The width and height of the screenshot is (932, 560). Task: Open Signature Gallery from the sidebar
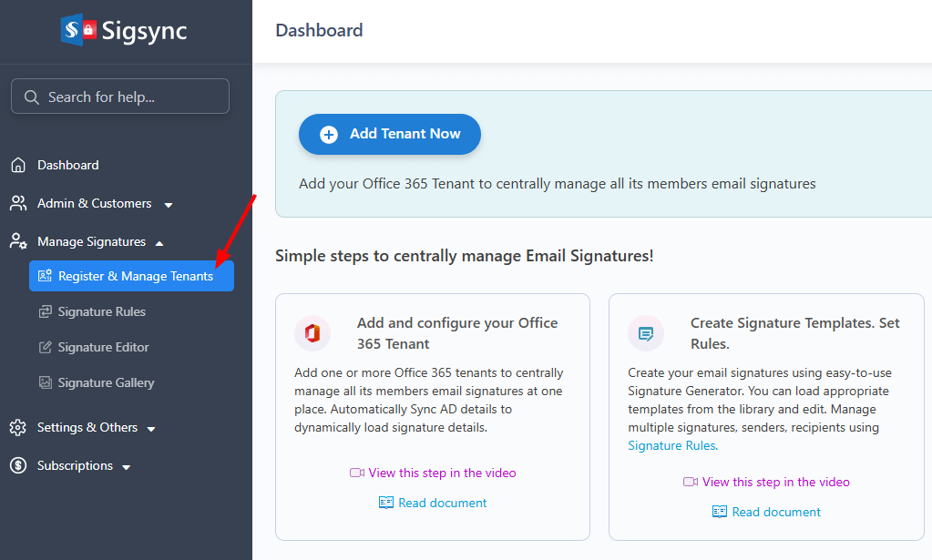[106, 382]
